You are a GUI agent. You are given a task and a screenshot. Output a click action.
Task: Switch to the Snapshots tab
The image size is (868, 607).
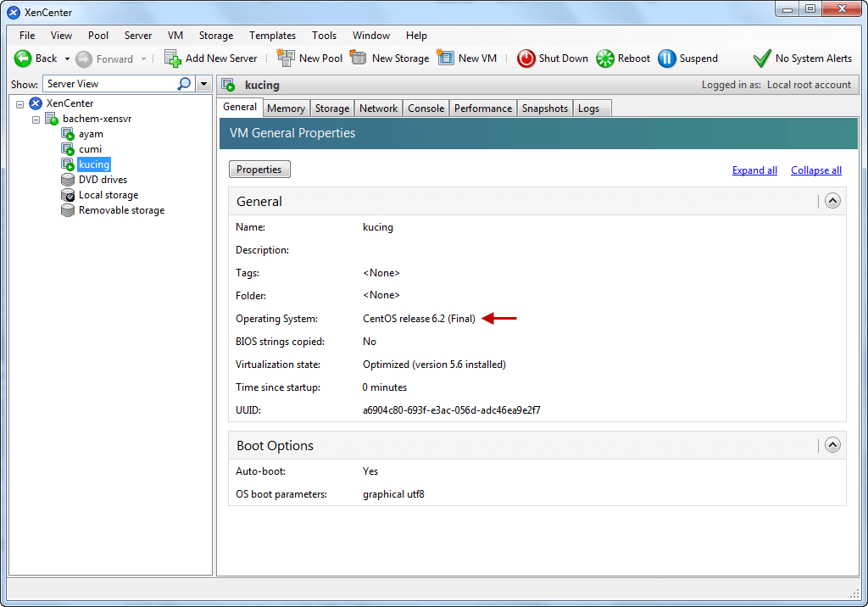[545, 109]
